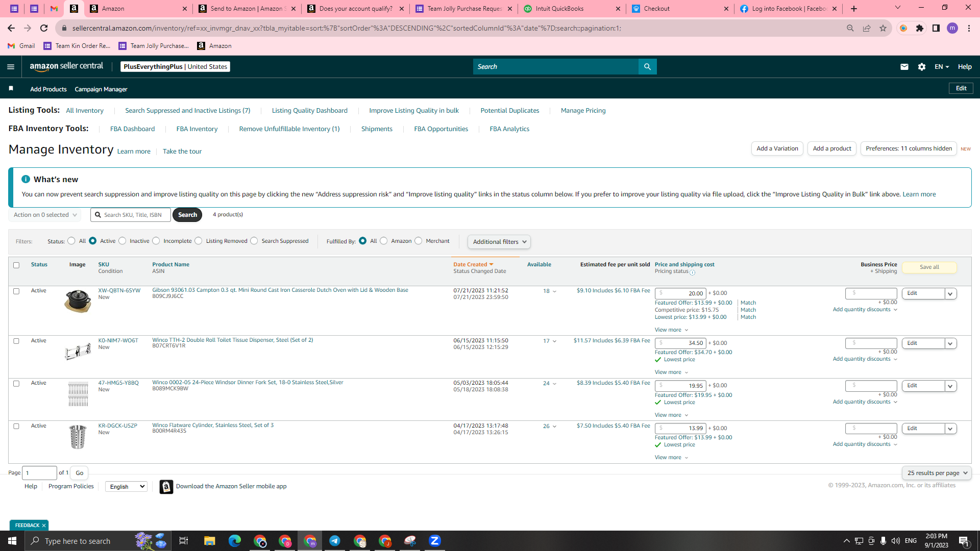The height and width of the screenshot is (551, 980).
Task: Click the Save all button
Action: coord(929,267)
